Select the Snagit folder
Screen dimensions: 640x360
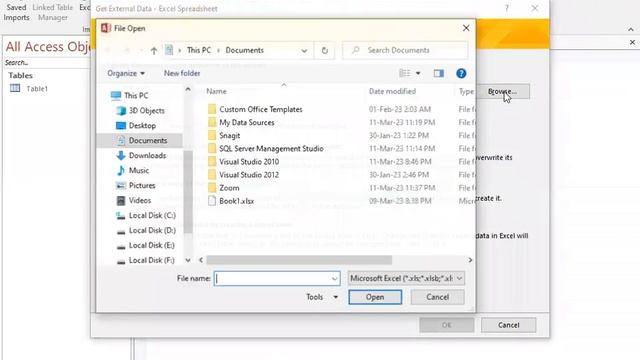pyautogui.click(x=230, y=136)
